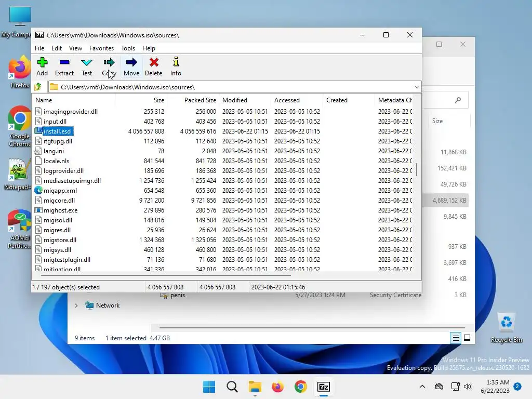The height and width of the screenshot is (399, 532).
Task: Open the View menu
Action: (75, 48)
